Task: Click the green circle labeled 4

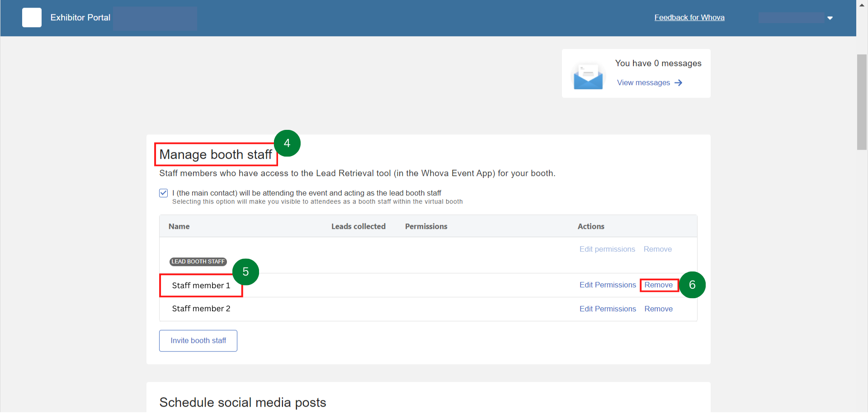Action: (287, 143)
